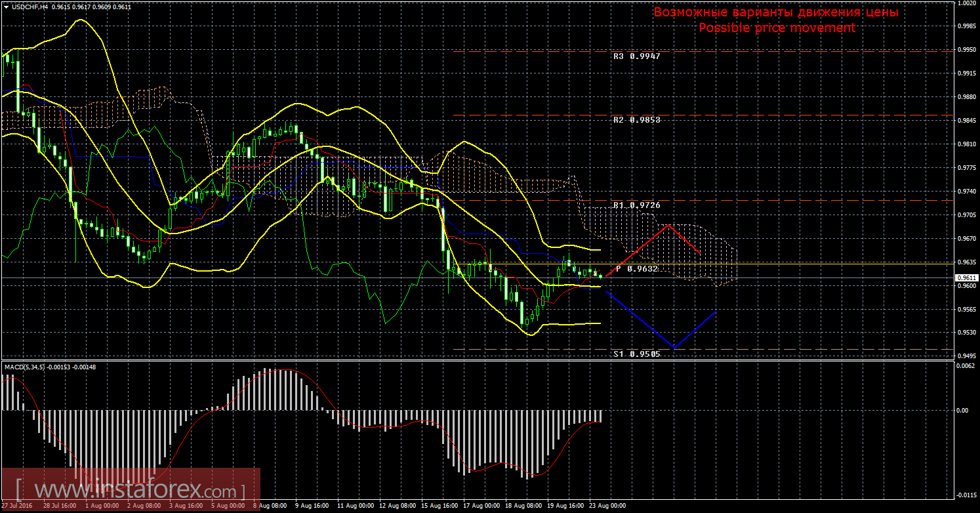Select the S1 0.9505 support label
Screen dimensions: 980x513
pyautogui.click(x=636, y=354)
